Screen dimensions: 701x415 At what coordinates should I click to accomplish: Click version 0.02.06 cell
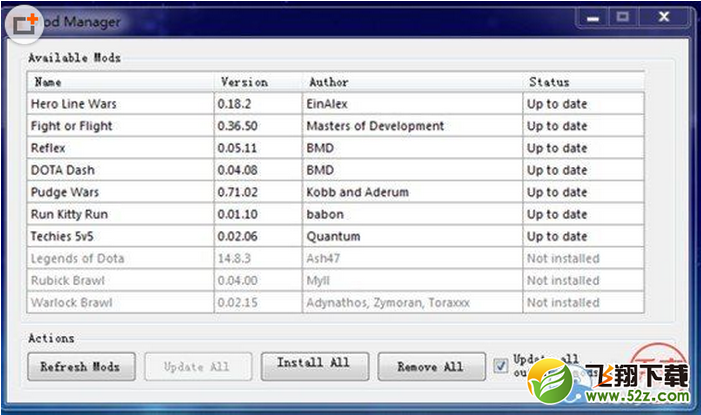(x=258, y=236)
